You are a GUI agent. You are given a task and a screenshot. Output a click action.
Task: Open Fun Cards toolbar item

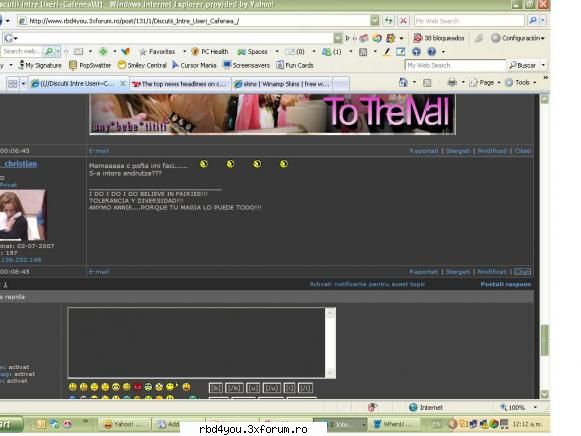coord(295,65)
